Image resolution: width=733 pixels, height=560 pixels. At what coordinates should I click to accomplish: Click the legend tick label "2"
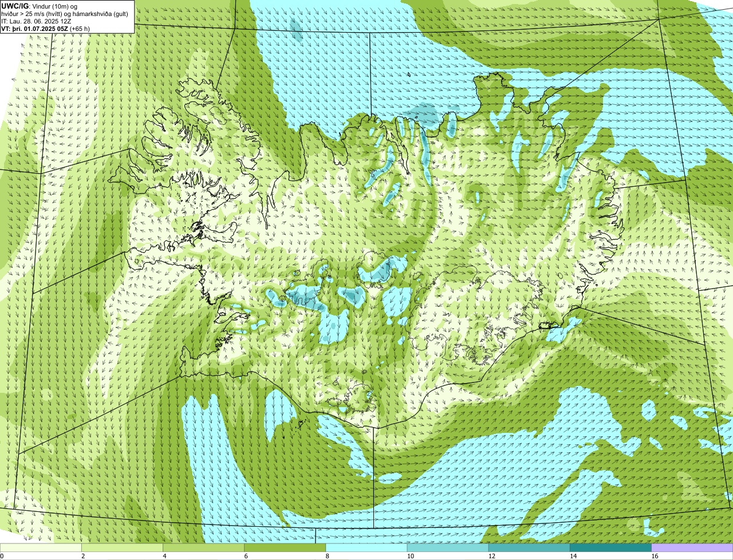pos(84,556)
